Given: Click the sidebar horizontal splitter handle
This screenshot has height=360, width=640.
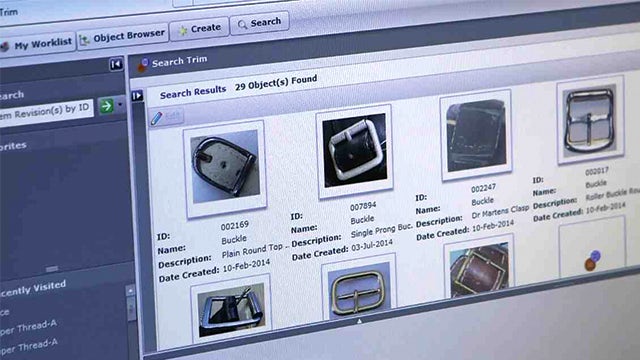Looking at the screenshot, I should point(52,269).
